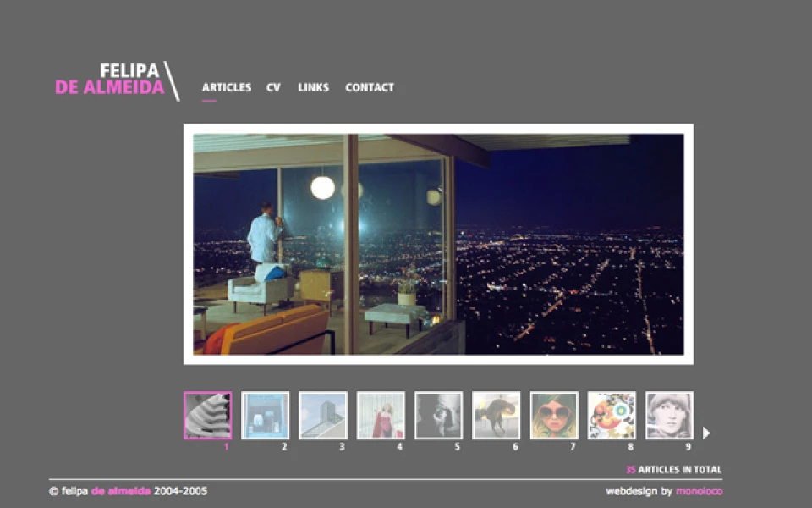Image resolution: width=812 pixels, height=508 pixels.
Task: Click the large night city view photo
Action: 439,244
